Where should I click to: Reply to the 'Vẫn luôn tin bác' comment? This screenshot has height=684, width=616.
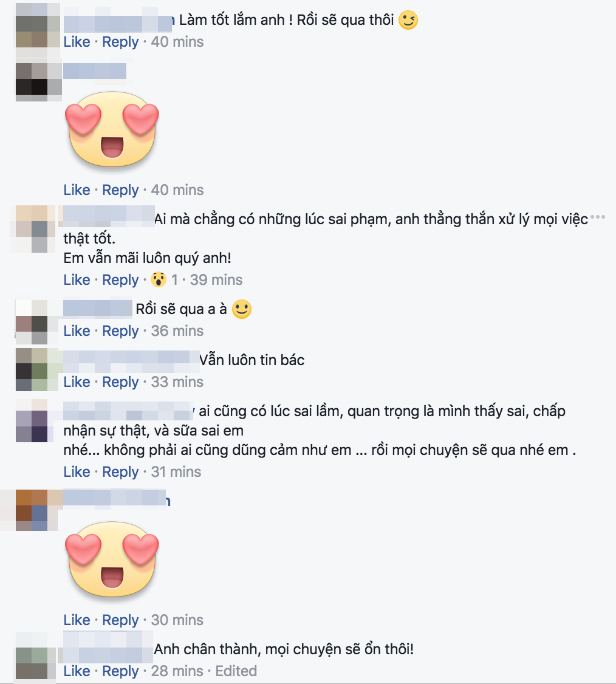coord(120,382)
